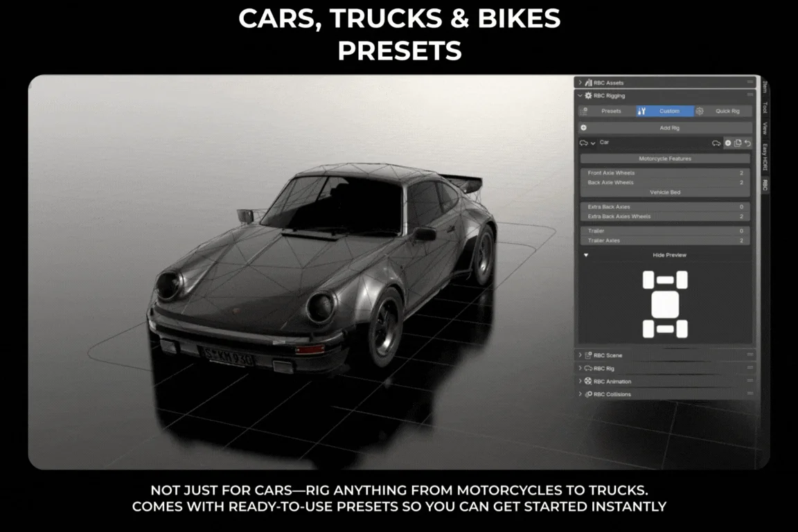798x532 pixels.
Task: Toggle the Vehicle Bed option
Action: pyautogui.click(x=665, y=192)
